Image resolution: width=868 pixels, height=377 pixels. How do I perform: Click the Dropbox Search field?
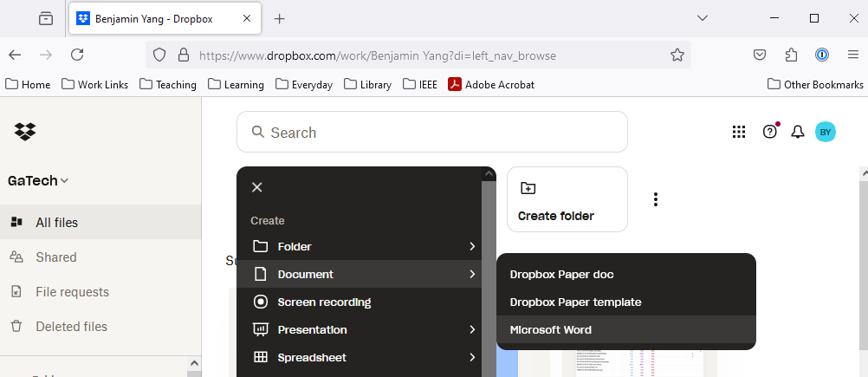coord(431,133)
